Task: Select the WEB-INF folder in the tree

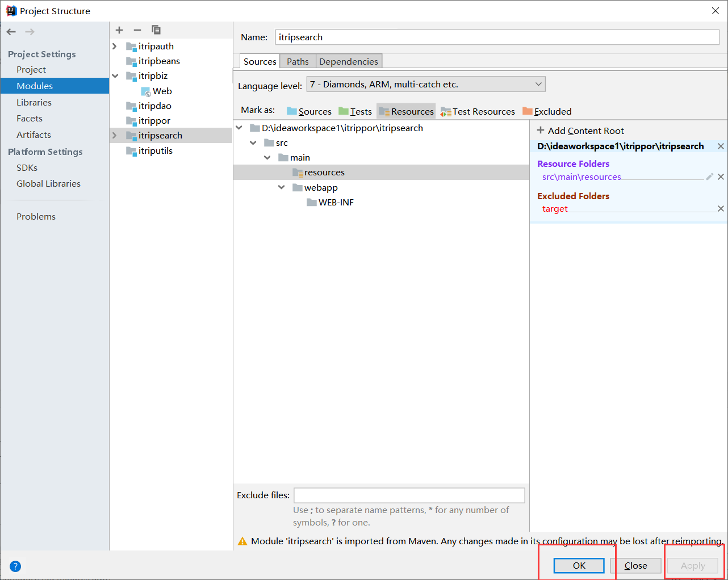Action: [x=336, y=203]
